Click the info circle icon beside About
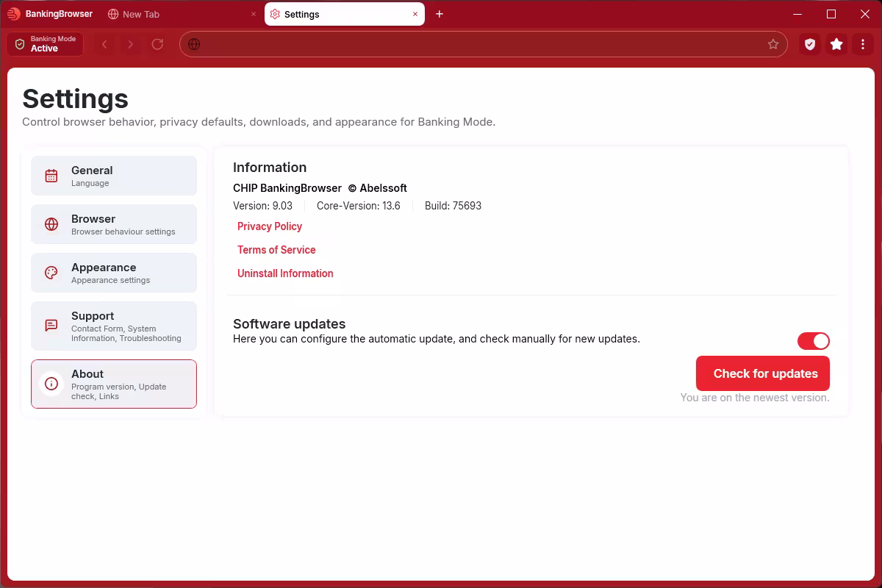Viewport: 882px width, 588px height. (x=51, y=384)
